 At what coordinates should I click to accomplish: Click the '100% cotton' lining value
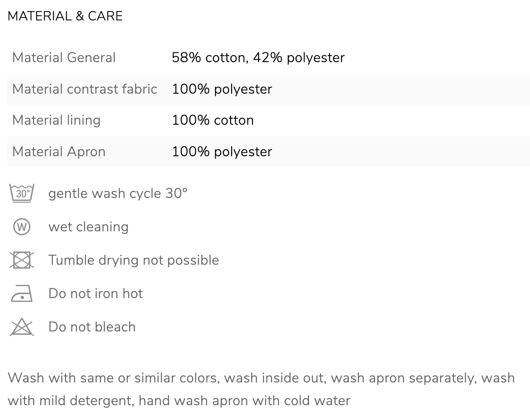tap(213, 120)
